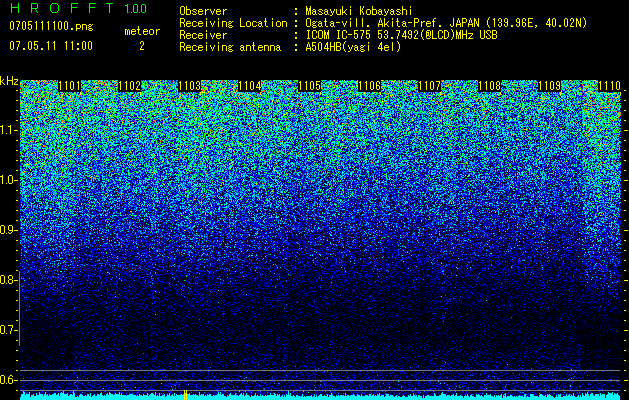Click the 0.8 frequency axis label
This screenshot has width=629, height=400.
pyautogui.click(x=9, y=280)
